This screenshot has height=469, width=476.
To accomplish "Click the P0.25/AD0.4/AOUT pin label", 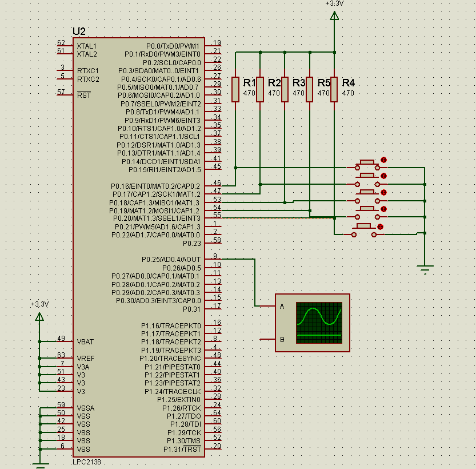I will click(171, 260).
